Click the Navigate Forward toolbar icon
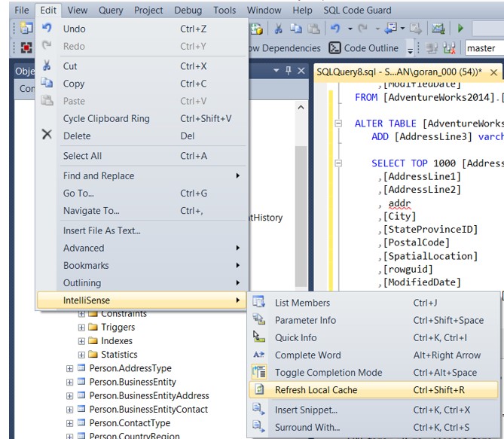Screen dimensions: 504x439 point(416,29)
